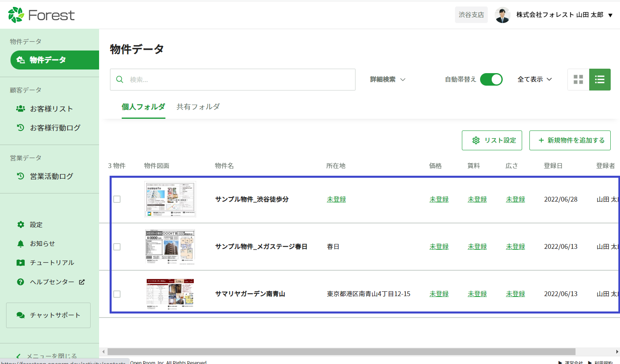Toggle 自動帯替え switch off

pyautogui.click(x=491, y=80)
